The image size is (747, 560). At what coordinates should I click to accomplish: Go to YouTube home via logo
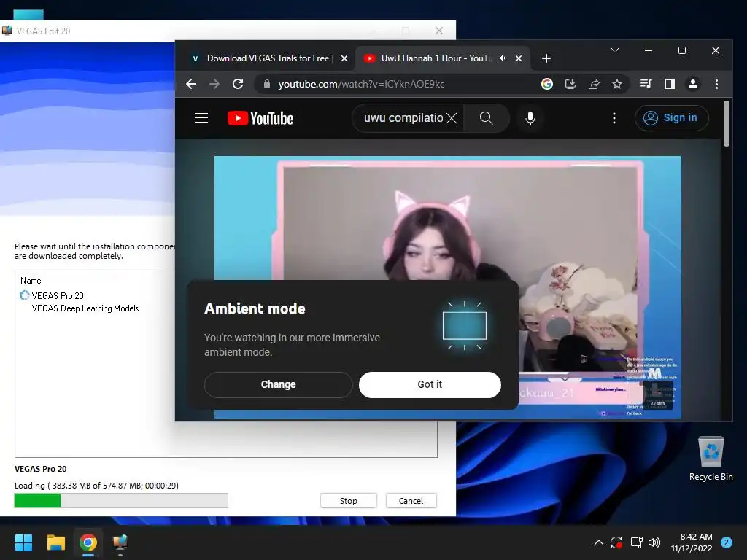[260, 118]
